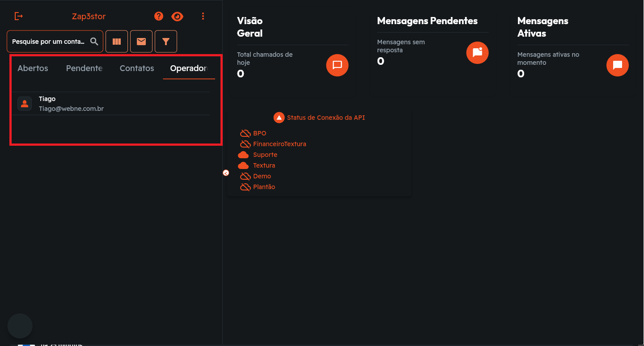
Task: Open the help question mark icon
Action: tap(159, 16)
